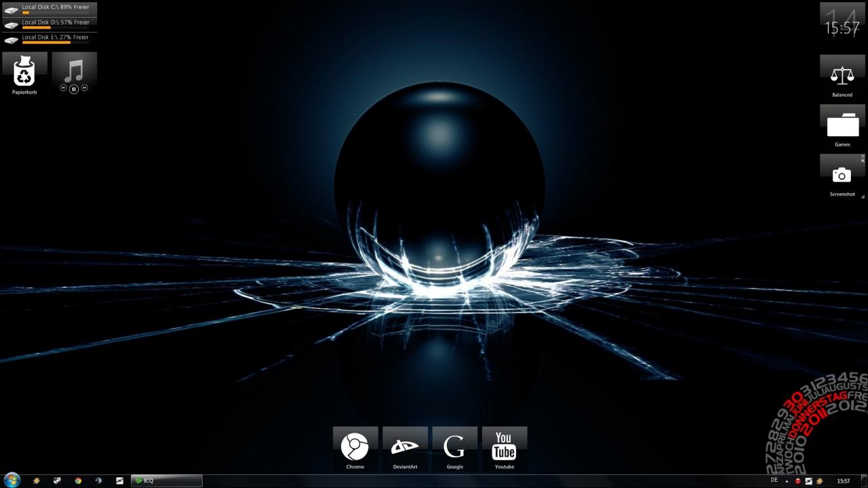868x488 pixels.
Task: Click the Donnerstag 2011 calendar widget
Action: click(x=817, y=422)
